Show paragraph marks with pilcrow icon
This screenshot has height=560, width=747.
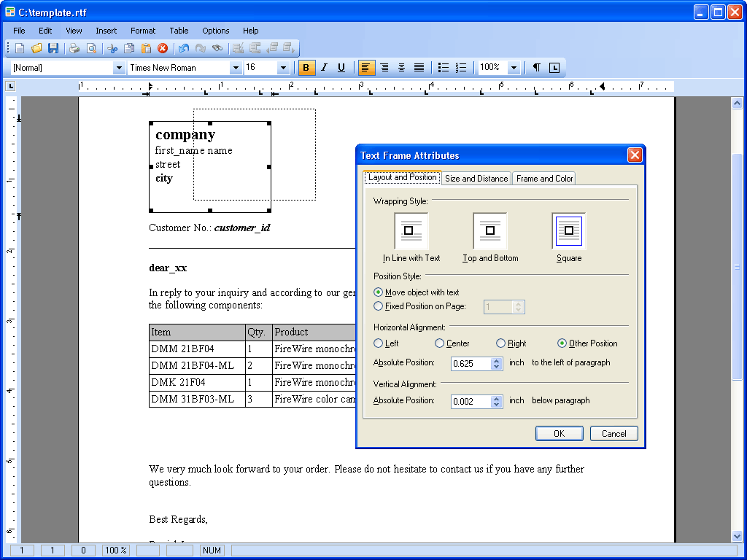pos(536,68)
